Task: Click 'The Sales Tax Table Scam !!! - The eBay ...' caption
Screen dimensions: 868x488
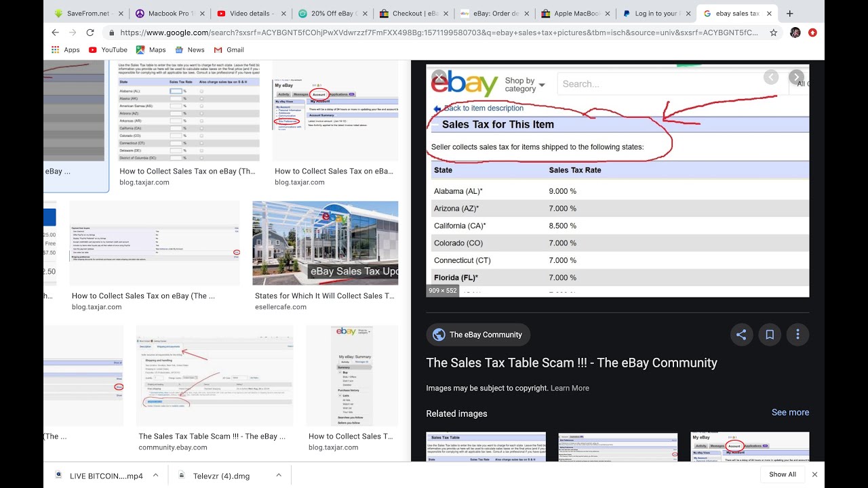Action: [212, 436]
